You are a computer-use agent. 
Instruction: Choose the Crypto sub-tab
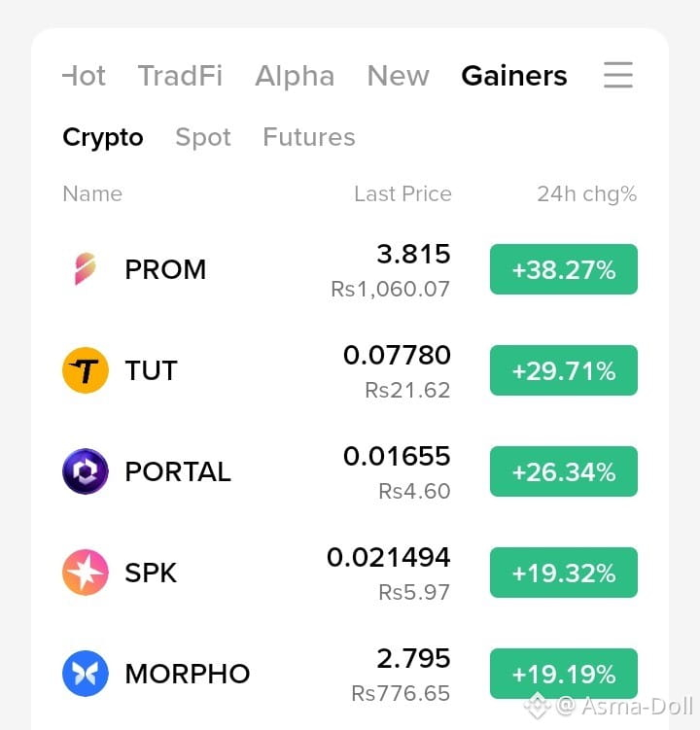(103, 138)
